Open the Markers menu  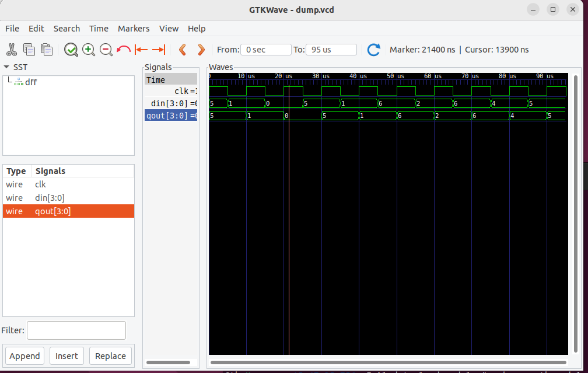pyautogui.click(x=134, y=29)
